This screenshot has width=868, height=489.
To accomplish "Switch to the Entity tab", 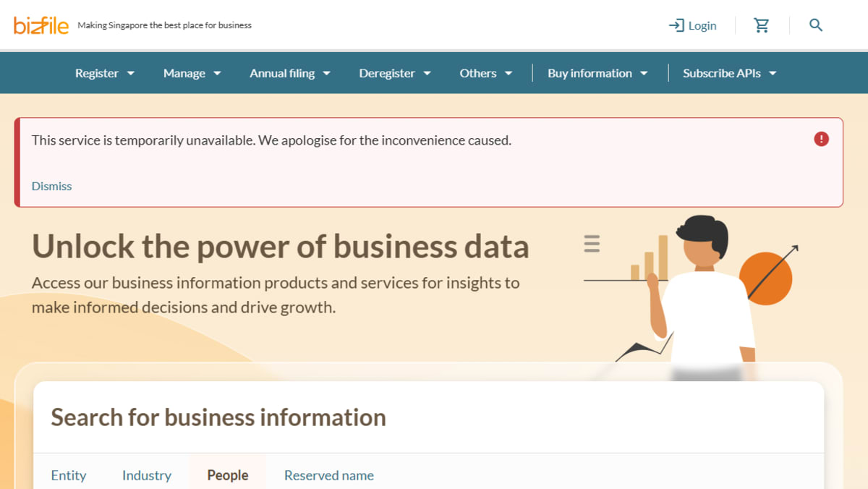I will click(69, 475).
